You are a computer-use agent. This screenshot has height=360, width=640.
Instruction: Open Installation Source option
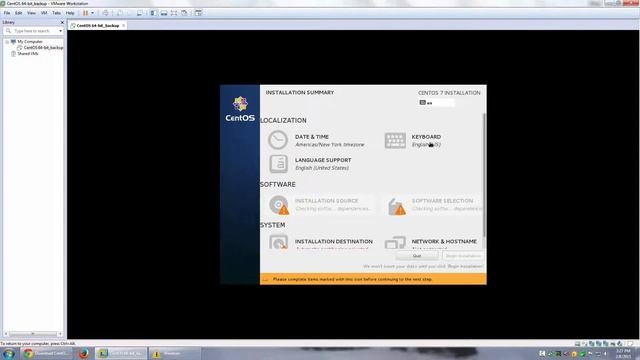click(x=320, y=204)
